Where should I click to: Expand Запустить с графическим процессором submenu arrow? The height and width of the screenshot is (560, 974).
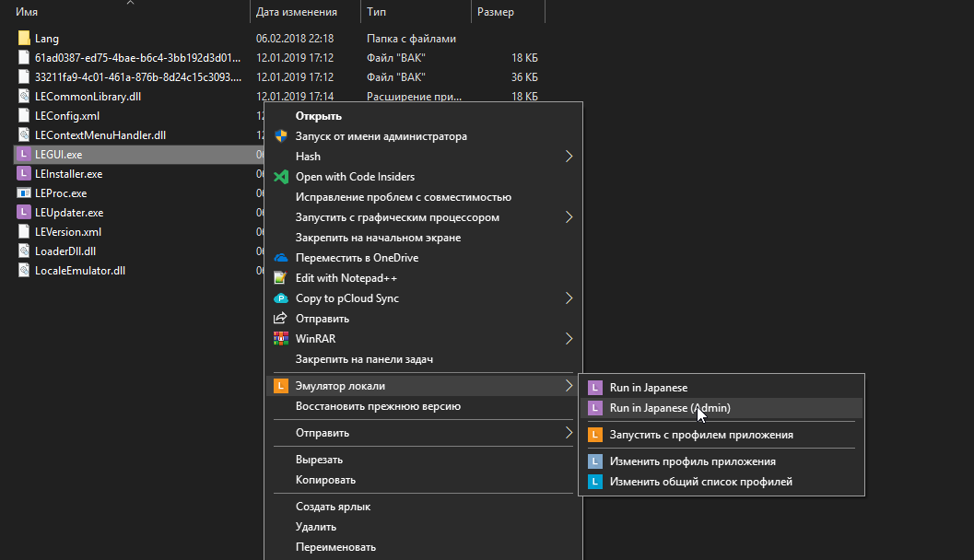[569, 216]
